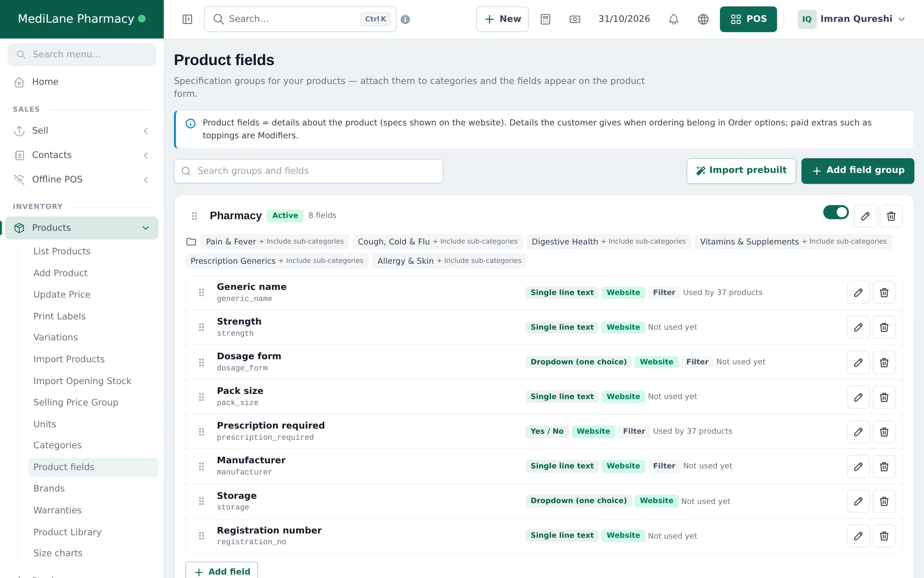Click the info icon beside the search box
The image size is (924, 578).
[x=406, y=19]
